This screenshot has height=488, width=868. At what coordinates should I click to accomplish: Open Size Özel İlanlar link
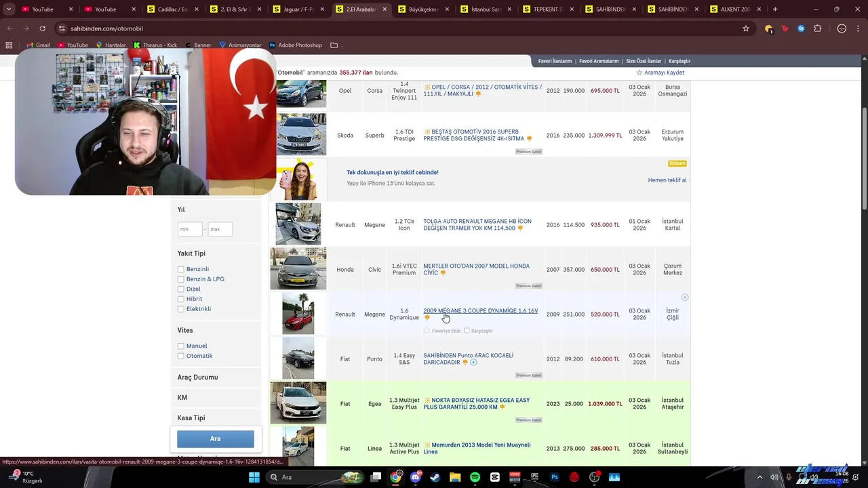point(644,61)
